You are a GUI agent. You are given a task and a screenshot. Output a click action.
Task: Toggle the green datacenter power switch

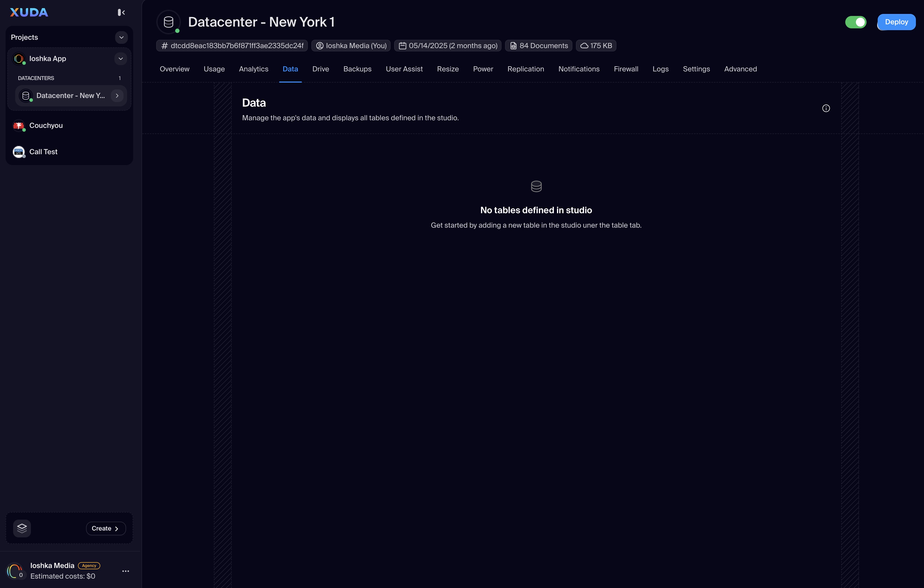tap(855, 22)
